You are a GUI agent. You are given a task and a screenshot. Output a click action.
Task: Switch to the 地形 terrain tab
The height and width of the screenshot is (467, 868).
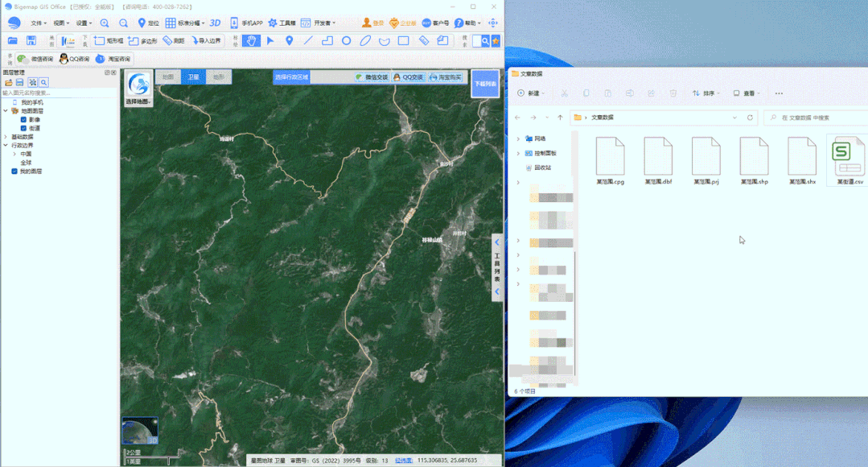[219, 77]
